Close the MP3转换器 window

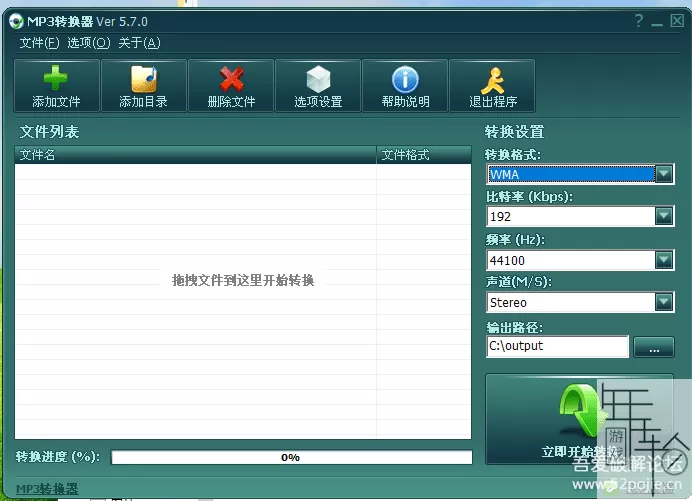point(677,20)
